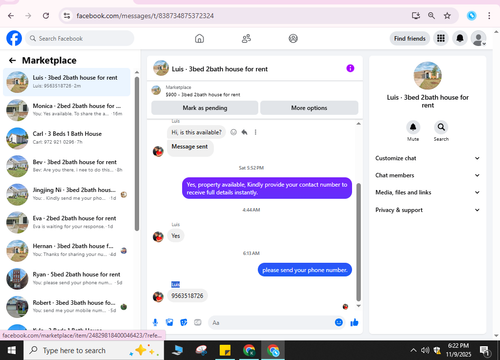Choose a GIF icon
This screenshot has height=360, width=500.
pyautogui.click(x=198, y=322)
